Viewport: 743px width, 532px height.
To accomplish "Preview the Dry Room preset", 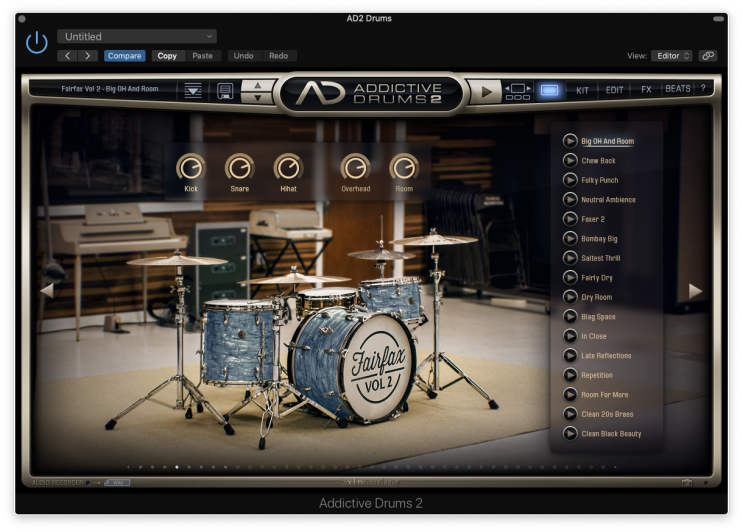I will [570, 297].
